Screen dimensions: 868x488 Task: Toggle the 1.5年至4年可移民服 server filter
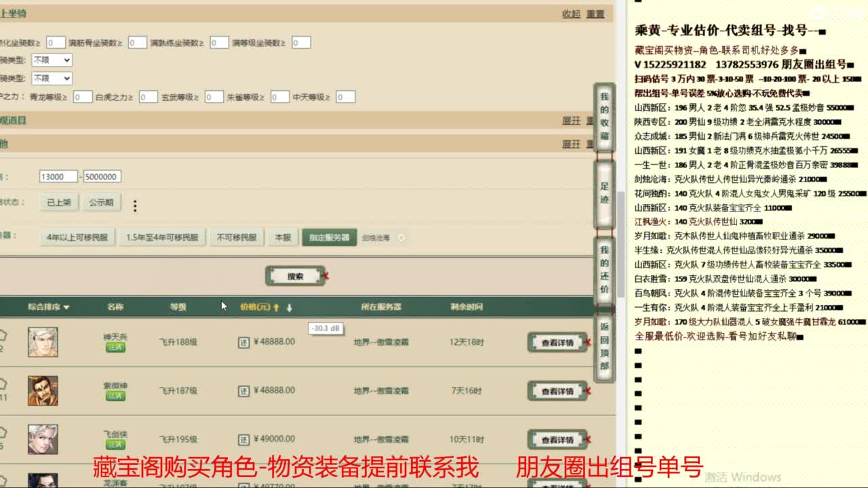click(x=162, y=237)
